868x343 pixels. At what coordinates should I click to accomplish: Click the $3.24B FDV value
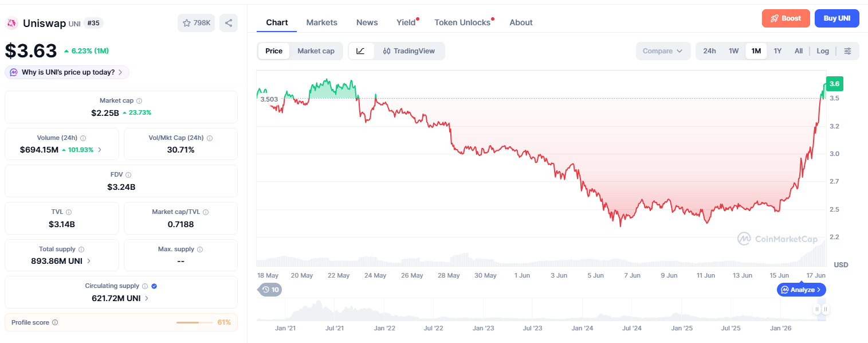point(121,186)
